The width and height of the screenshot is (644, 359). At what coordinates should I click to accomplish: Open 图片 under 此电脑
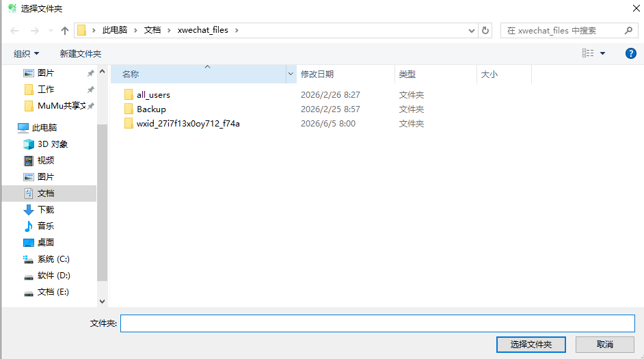point(46,177)
